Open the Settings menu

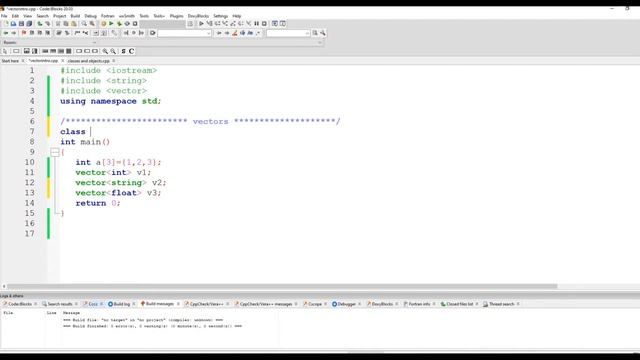[220, 16]
